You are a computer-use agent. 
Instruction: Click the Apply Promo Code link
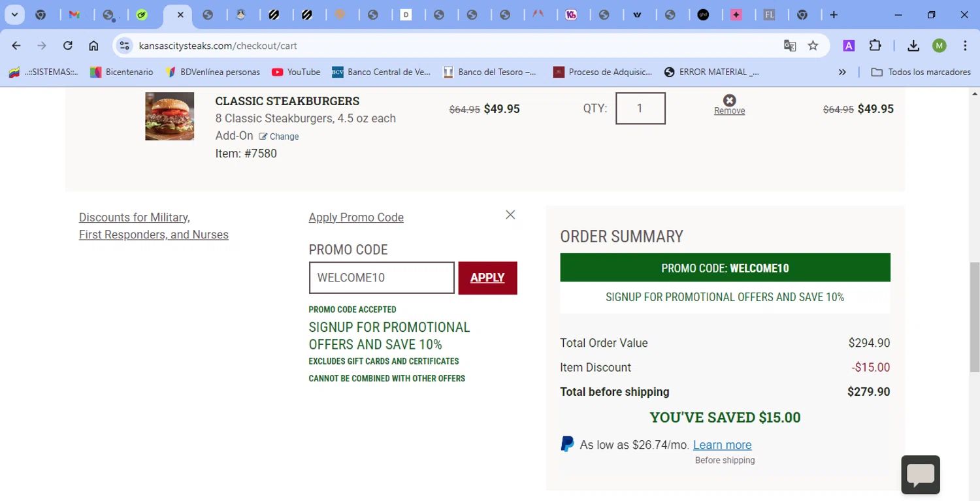[356, 218]
